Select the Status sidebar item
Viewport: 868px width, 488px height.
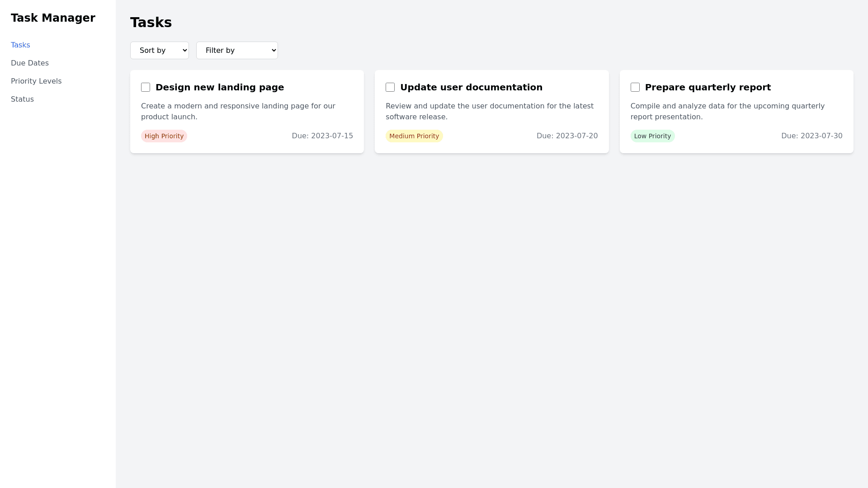click(x=22, y=99)
